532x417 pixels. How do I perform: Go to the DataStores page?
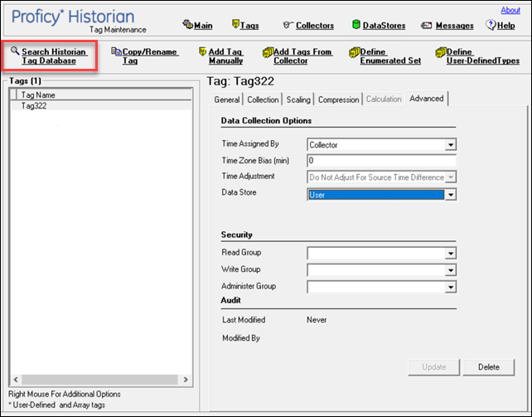[384, 26]
